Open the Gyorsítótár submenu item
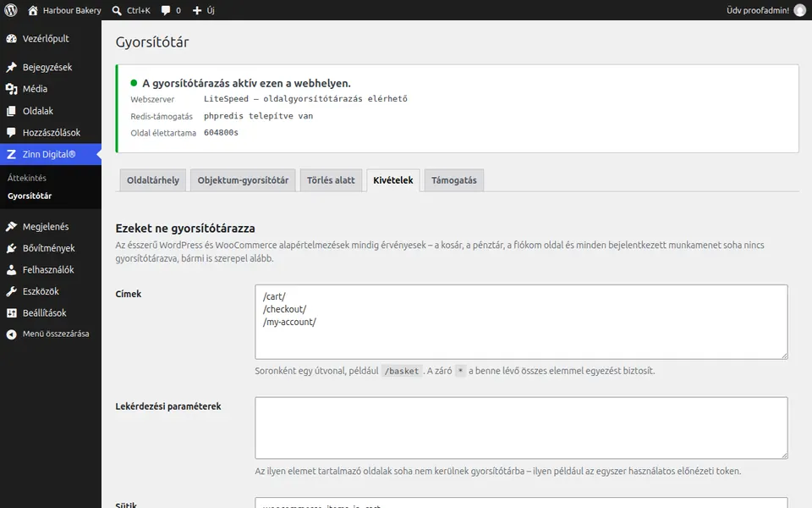Image resolution: width=812 pixels, height=508 pixels. [x=30, y=196]
